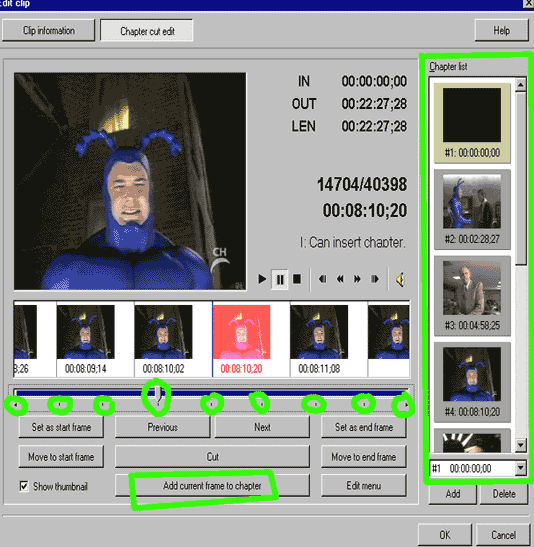The image size is (534, 547).
Task: Cut the selected range
Action: pyautogui.click(x=212, y=457)
